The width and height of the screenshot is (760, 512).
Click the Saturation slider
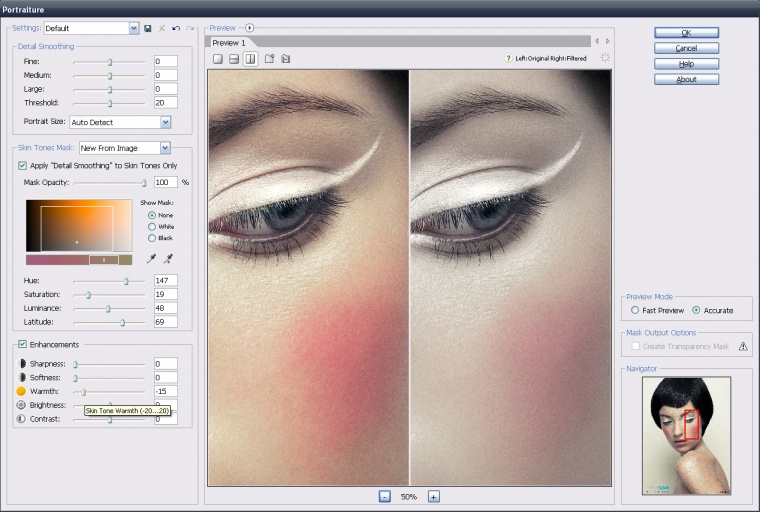tap(110, 295)
